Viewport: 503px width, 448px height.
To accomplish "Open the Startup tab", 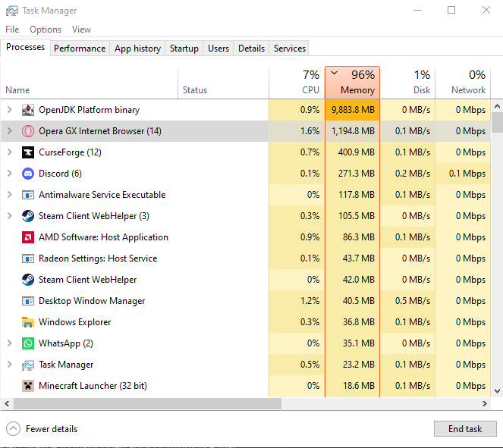I will (x=184, y=49).
